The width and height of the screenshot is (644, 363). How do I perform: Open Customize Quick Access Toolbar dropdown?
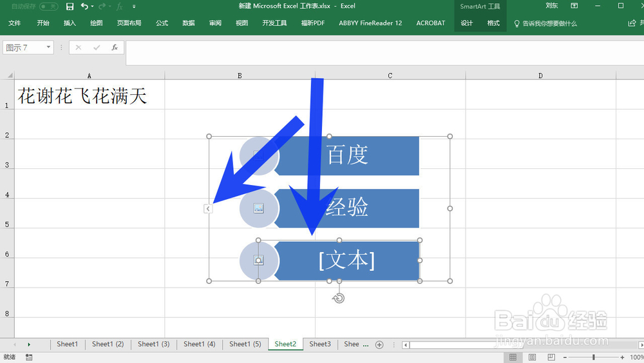(134, 6)
